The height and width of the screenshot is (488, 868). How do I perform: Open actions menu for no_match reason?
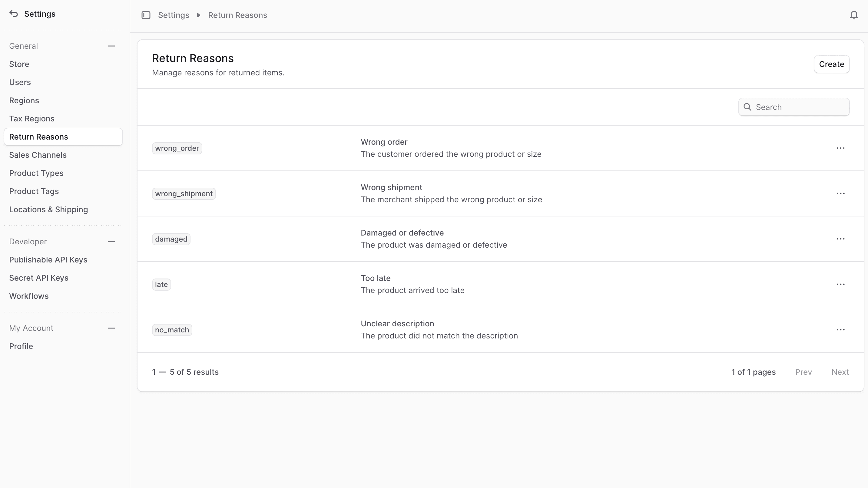[840, 330]
